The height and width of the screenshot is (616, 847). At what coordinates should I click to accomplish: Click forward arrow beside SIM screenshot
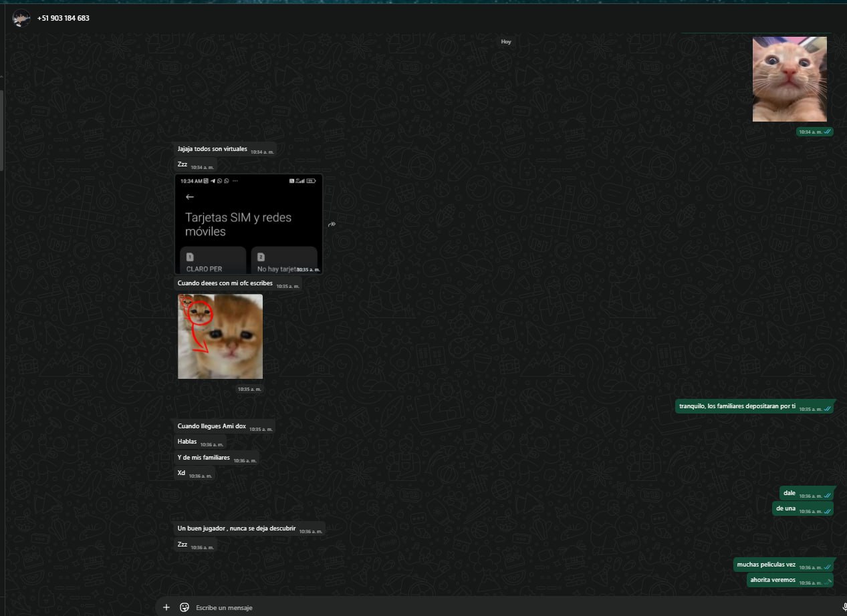pos(332,224)
